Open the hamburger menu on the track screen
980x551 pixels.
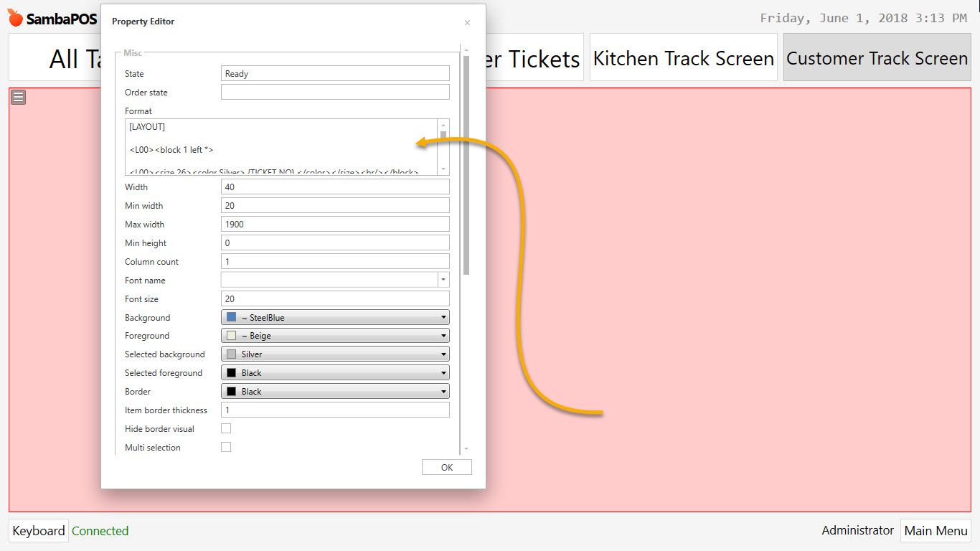[x=18, y=96]
